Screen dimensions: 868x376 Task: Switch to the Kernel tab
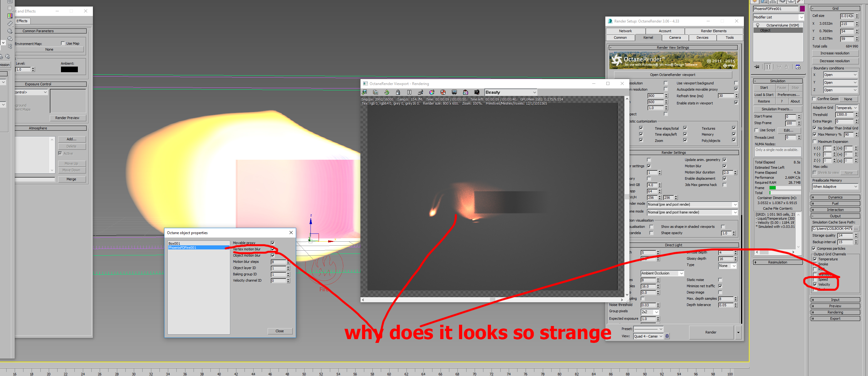pos(648,38)
